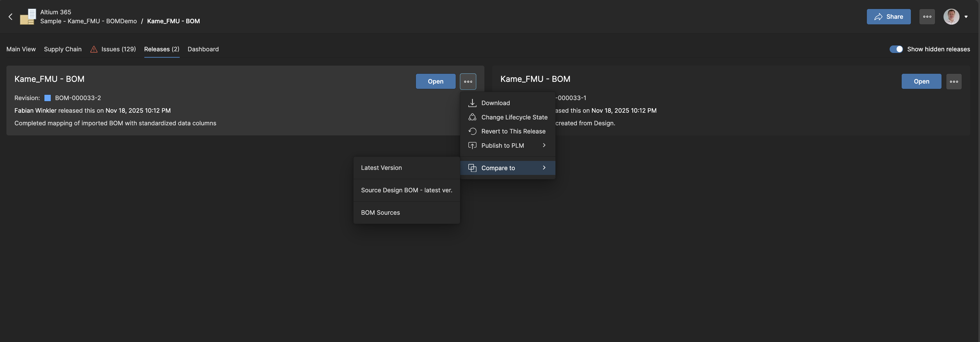The width and height of the screenshot is (980, 342).
Task: Click the ellipsis button near the Share button
Action: [927, 16]
